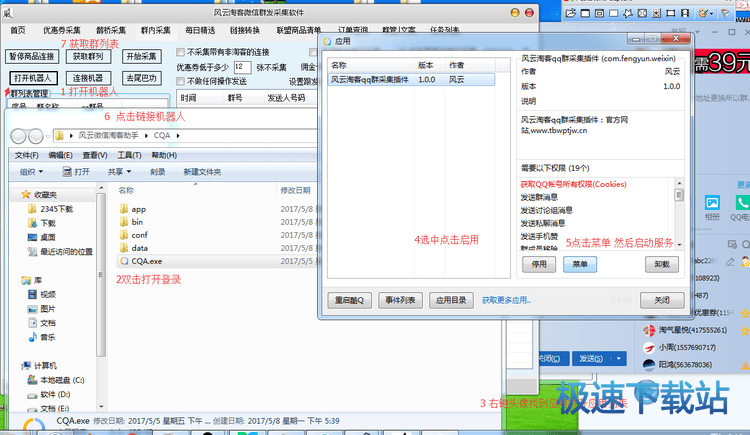The height and width of the screenshot is (435, 750).
Task: Open the 共享 dropdown in toolbar
Action: [119, 172]
